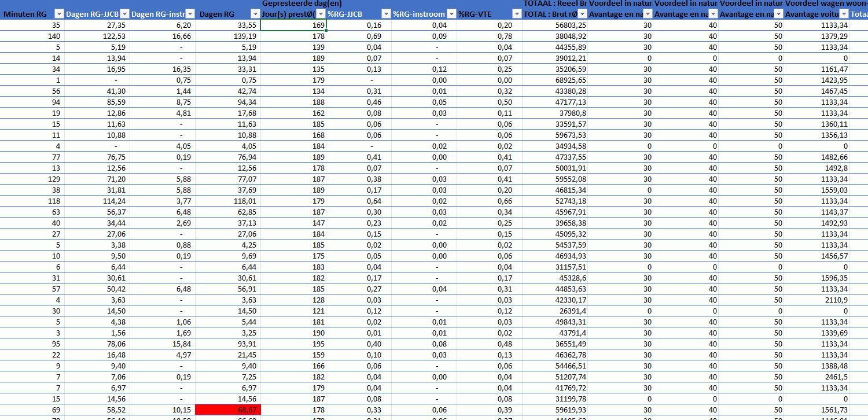Select the cell with value 31157,51
The height and width of the screenshot is (420, 868).
pyautogui.click(x=556, y=267)
